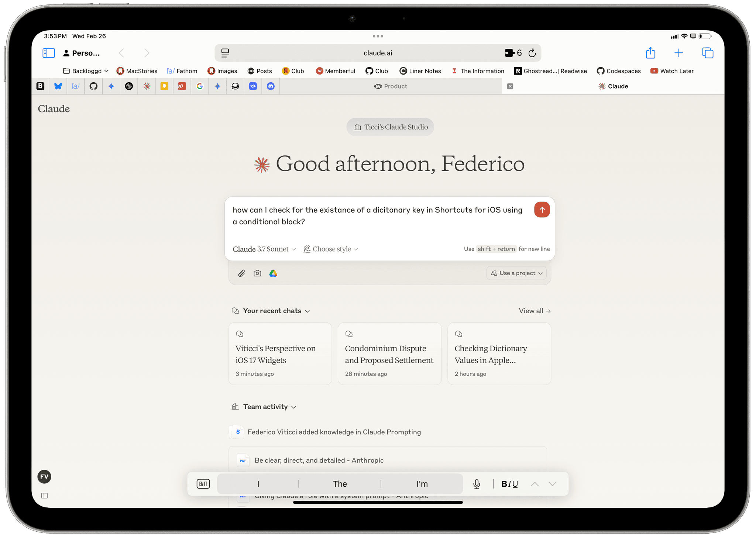The height and width of the screenshot is (538, 756).
Task: Open the Choose style dropdown
Action: pyautogui.click(x=331, y=249)
